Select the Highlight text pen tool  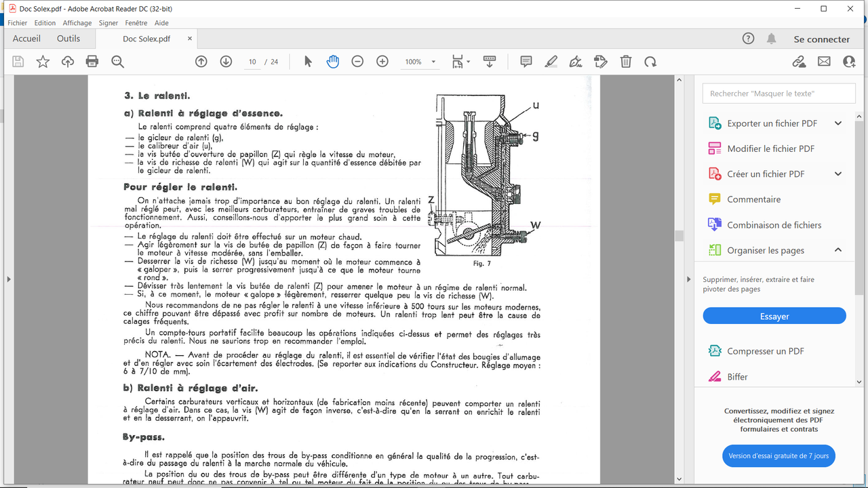[x=551, y=62]
